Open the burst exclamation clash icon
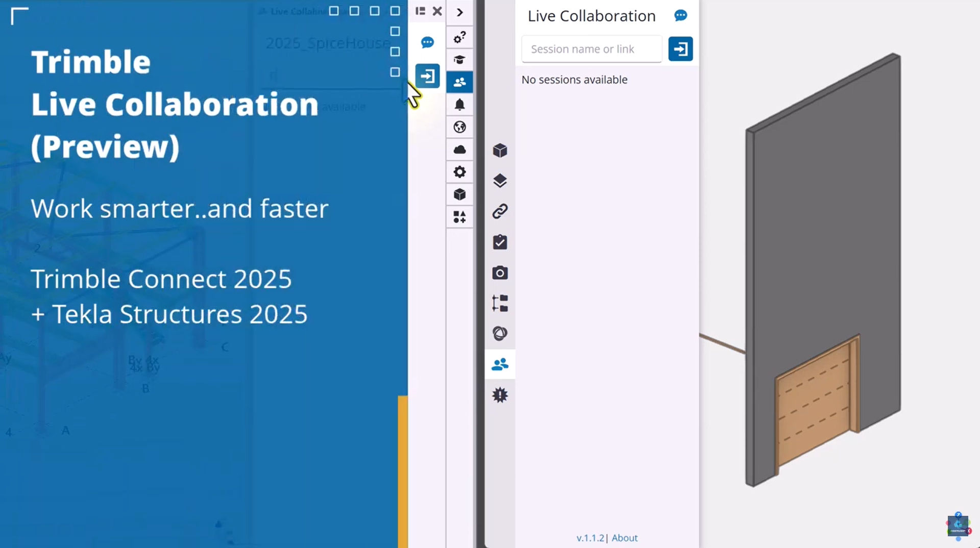The image size is (980, 548). coord(500,395)
